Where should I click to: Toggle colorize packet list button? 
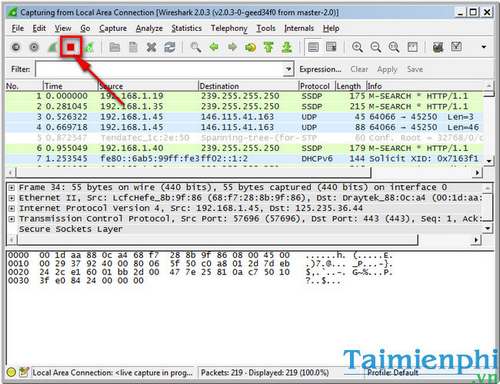[x=313, y=47]
